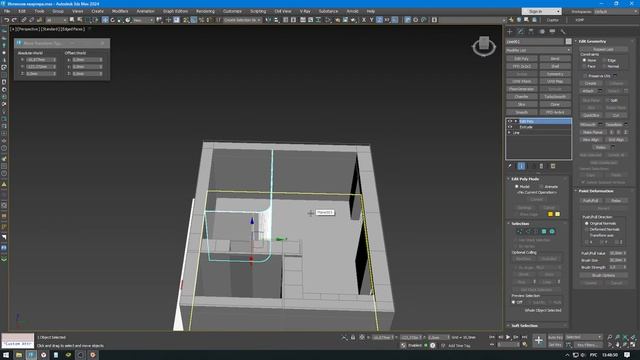Viewport: 640px width, 360px height.
Task: Open the Hierarchy command panel tab
Action: point(531,31)
